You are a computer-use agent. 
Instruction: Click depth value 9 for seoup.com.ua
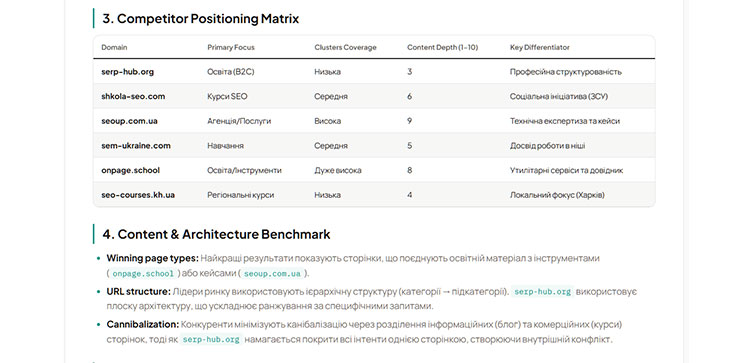409,121
